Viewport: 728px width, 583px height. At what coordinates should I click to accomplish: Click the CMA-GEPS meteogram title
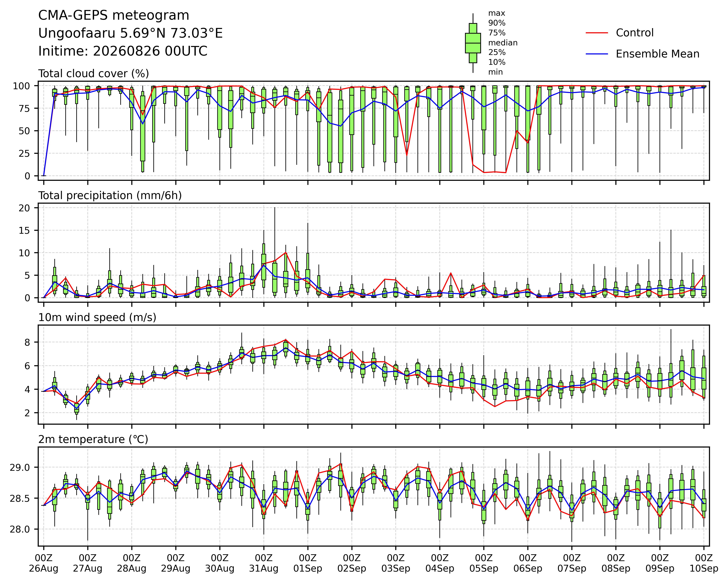click(x=114, y=16)
